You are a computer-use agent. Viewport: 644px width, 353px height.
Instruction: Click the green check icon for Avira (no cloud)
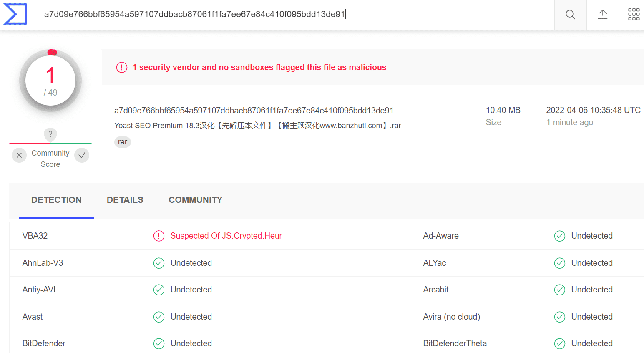tap(560, 317)
